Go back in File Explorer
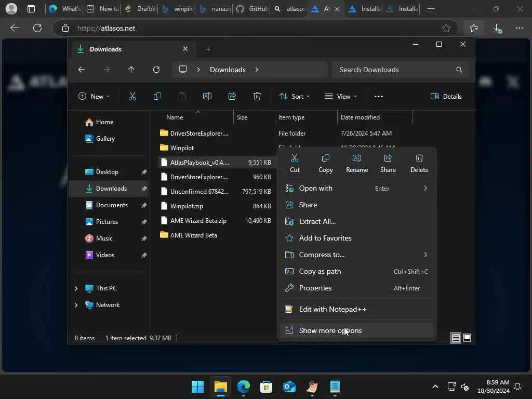Viewport: 532px width, 399px height. (x=82, y=70)
